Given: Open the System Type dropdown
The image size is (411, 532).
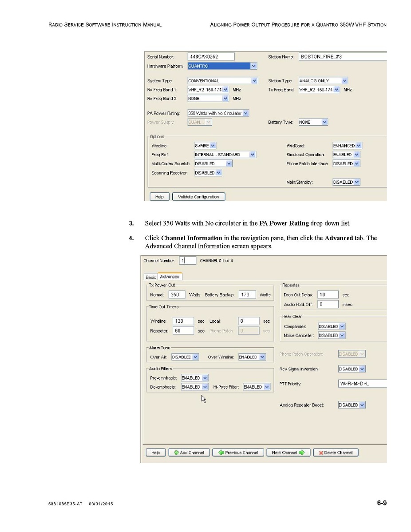Looking at the screenshot, I should click(254, 81).
